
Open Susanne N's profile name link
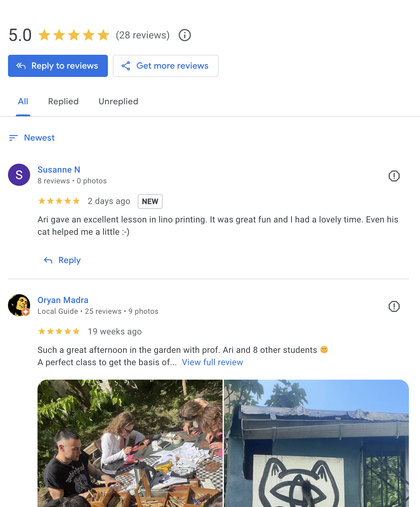pos(59,170)
